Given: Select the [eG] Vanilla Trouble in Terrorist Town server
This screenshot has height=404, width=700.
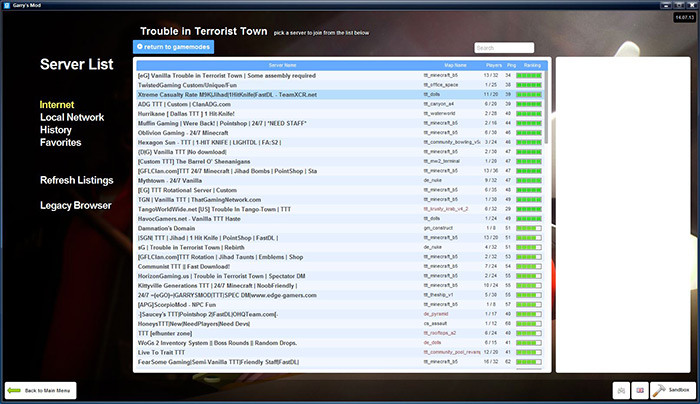Looking at the screenshot, I should pos(340,75).
